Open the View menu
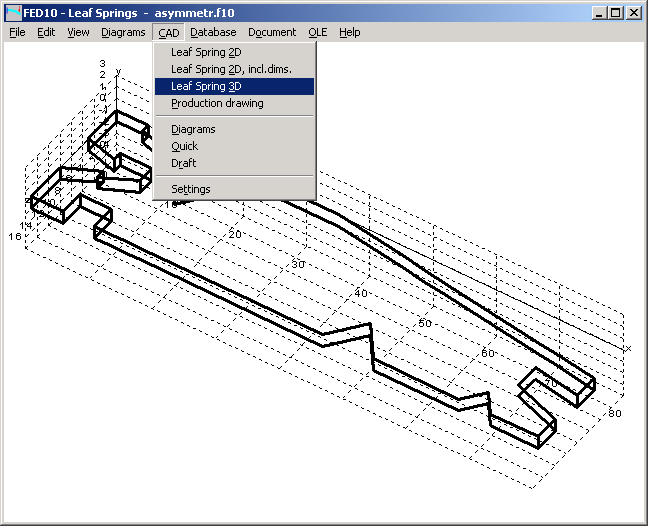648x526 pixels. (x=78, y=32)
